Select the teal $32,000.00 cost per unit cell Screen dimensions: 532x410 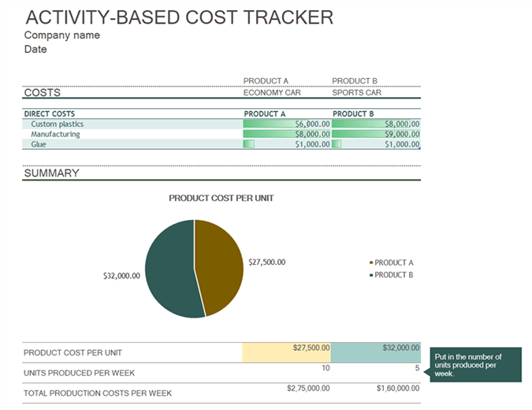tap(376, 352)
